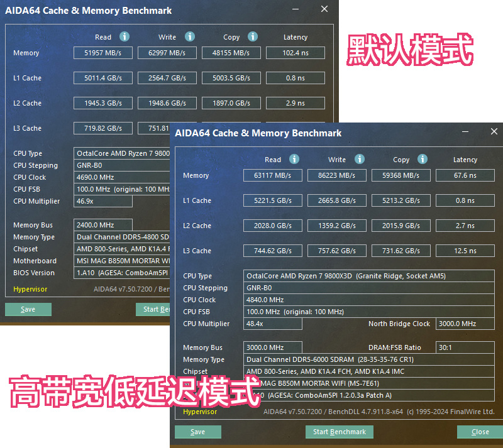Select front window L1 Latency 0.8 ns
Viewport: 503px width, 448px height.
point(465,200)
